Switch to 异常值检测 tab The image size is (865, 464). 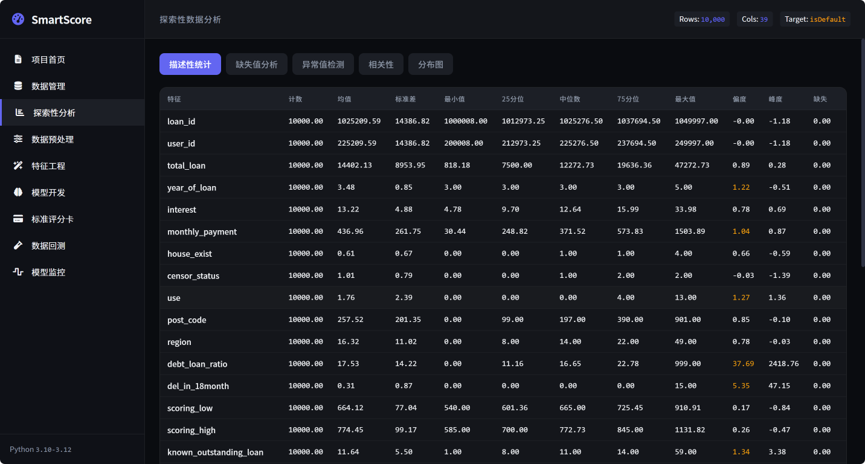[x=323, y=64]
